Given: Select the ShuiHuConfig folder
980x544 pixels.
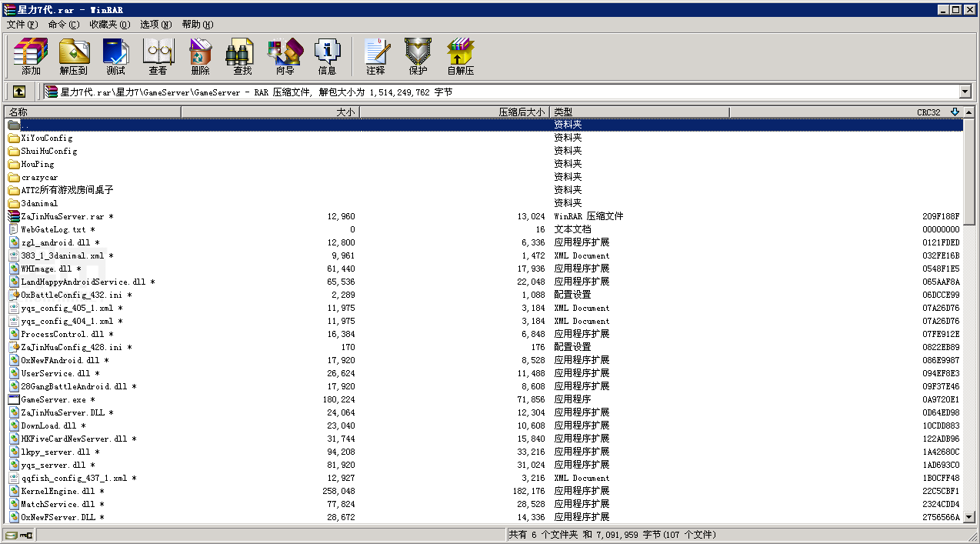Looking at the screenshot, I should (49, 151).
